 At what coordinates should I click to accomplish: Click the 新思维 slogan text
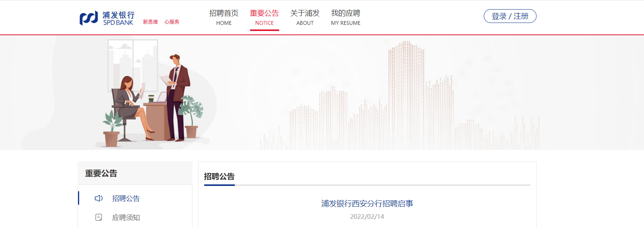pyautogui.click(x=150, y=22)
